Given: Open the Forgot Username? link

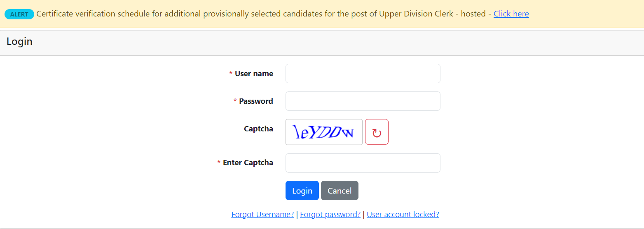Looking at the screenshot, I should coord(262,214).
